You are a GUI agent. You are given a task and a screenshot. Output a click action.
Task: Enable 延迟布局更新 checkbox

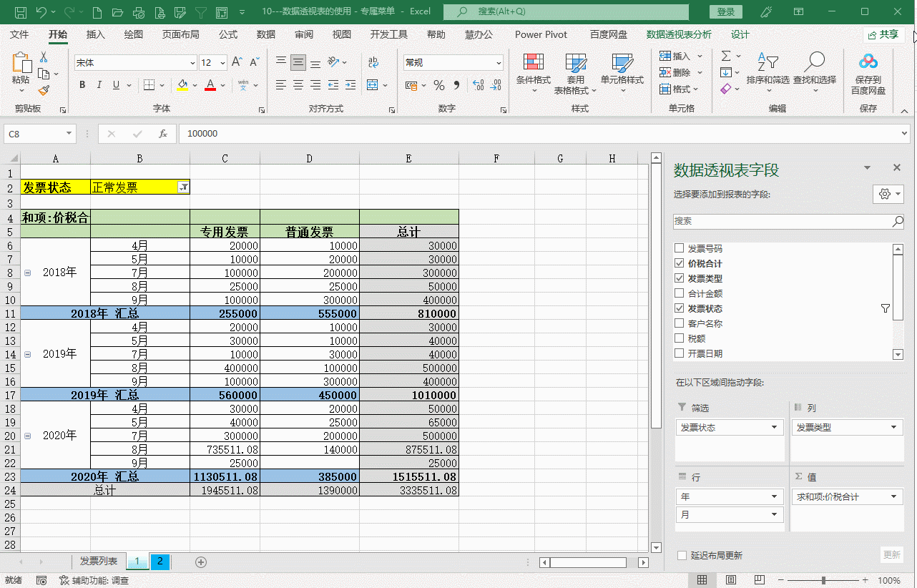point(682,555)
